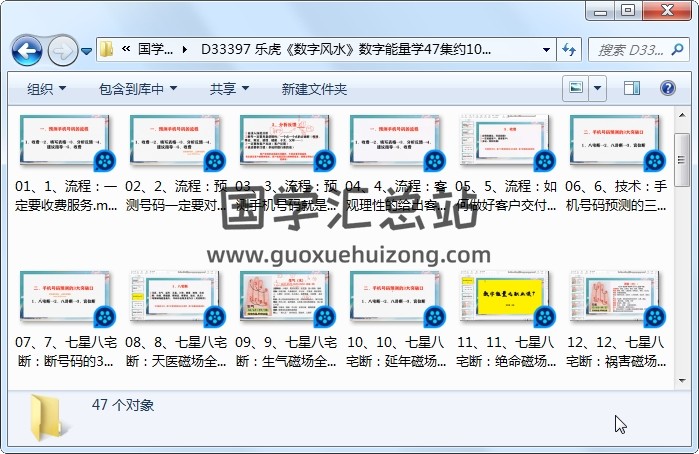The image size is (699, 454).
Task: Open the 共享 menu
Action: [x=229, y=89]
